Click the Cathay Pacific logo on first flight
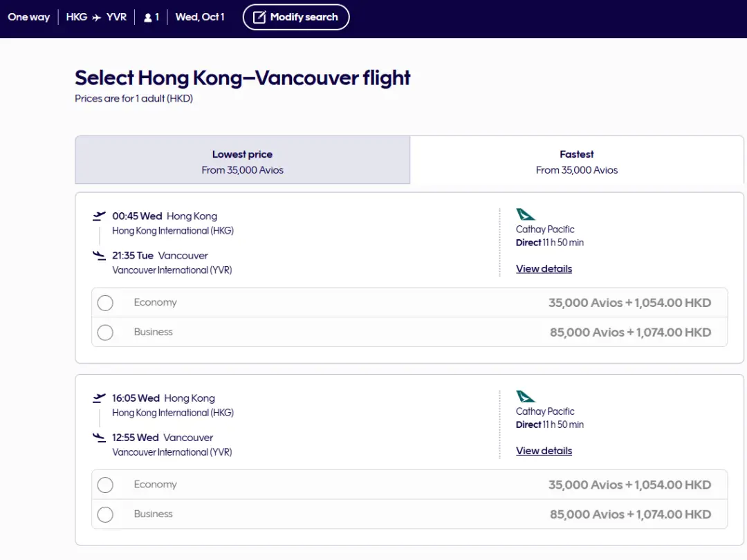747x560 pixels. [526, 214]
